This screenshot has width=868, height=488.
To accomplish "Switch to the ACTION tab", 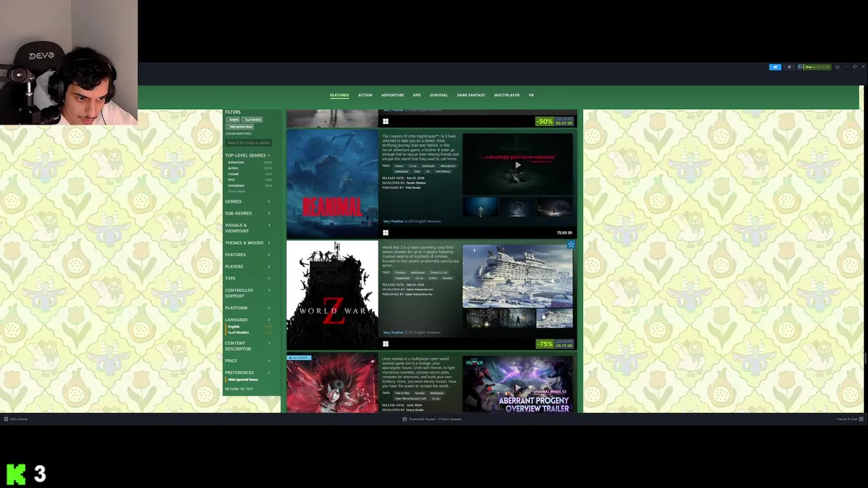I will (x=365, y=96).
